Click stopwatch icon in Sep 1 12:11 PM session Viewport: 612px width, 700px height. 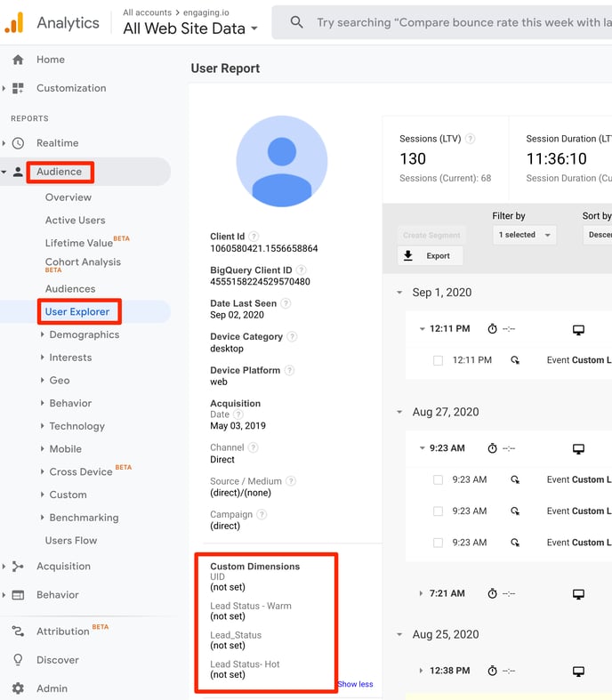(493, 329)
